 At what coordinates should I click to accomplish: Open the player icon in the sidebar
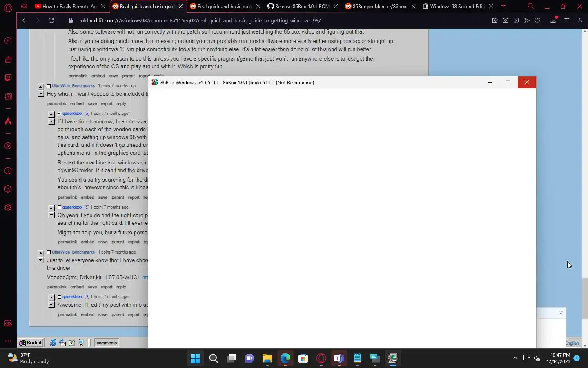click(8, 146)
